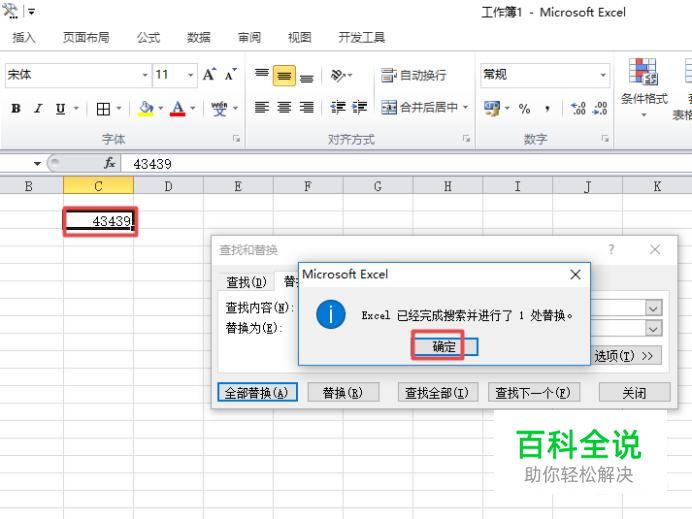Click 替换(R) button
The image size is (692, 519).
(x=343, y=392)
